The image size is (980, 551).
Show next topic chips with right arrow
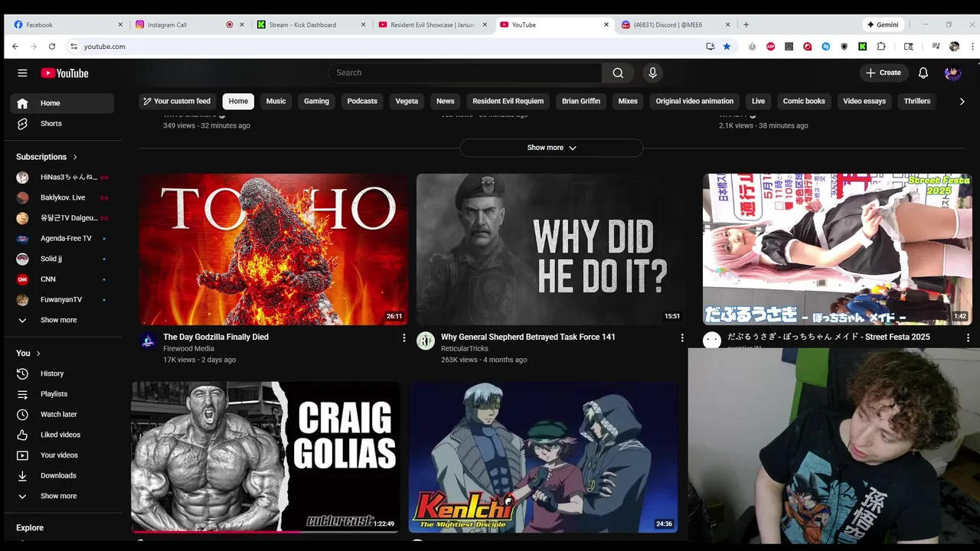click(962, 101)
